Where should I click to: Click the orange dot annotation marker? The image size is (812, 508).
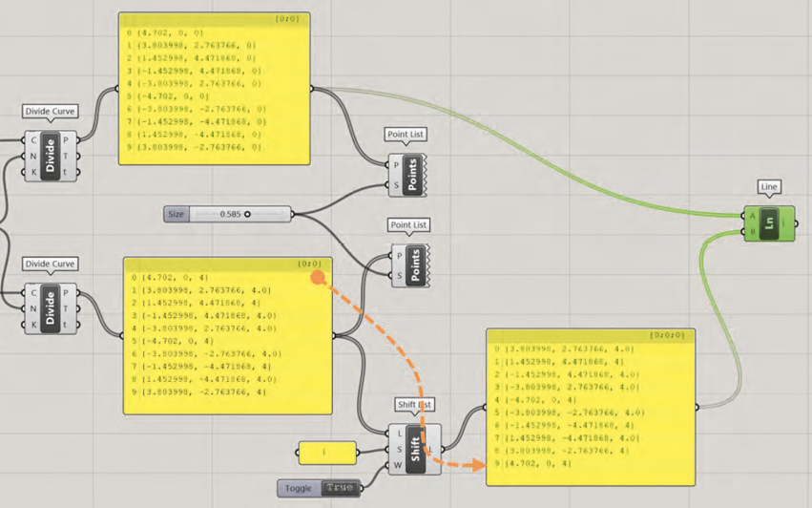pos(315,278)
